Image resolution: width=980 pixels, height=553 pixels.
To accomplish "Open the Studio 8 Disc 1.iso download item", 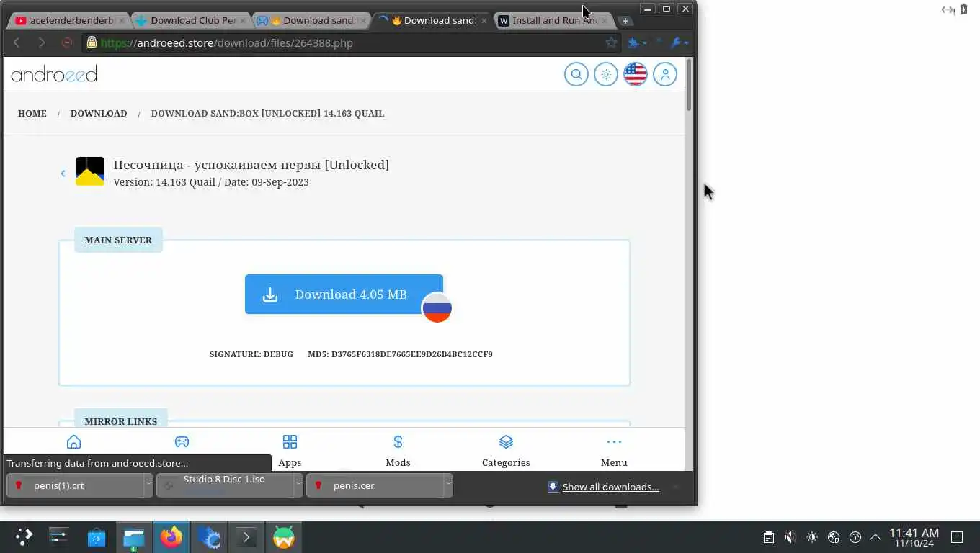I will click(x=226, y=485).
